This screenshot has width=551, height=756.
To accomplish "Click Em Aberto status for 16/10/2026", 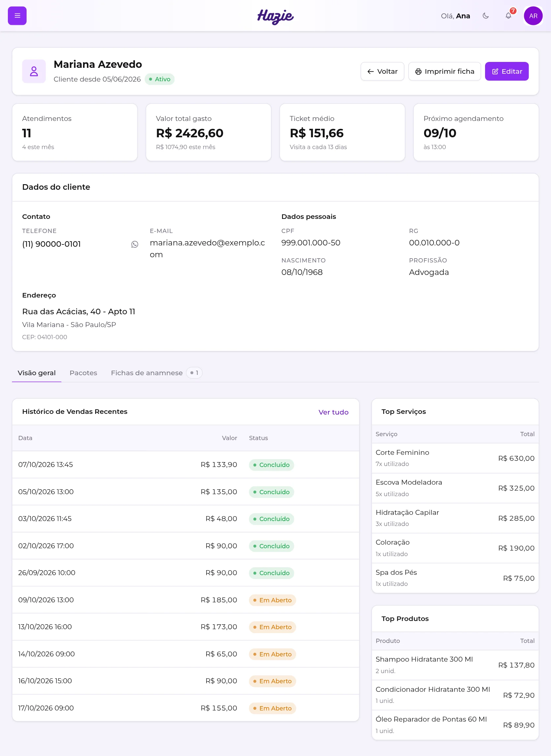I will (273, 681).
